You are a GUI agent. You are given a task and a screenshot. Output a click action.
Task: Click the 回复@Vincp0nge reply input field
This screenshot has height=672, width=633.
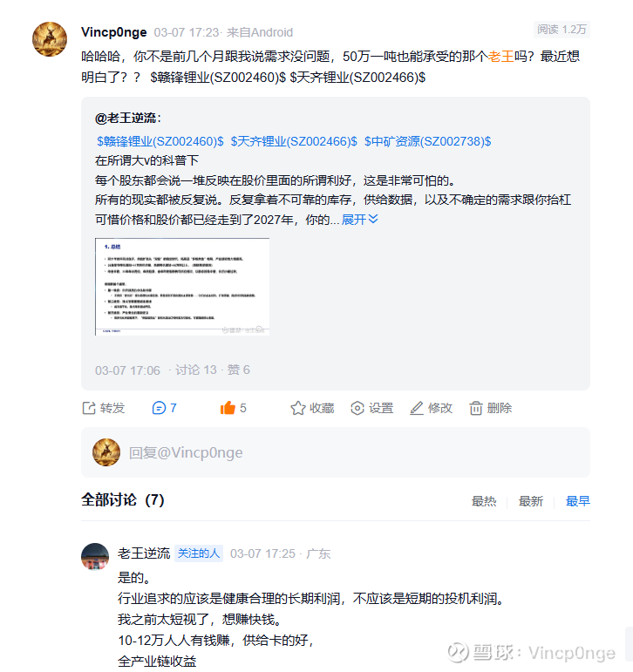coord(336,452)
